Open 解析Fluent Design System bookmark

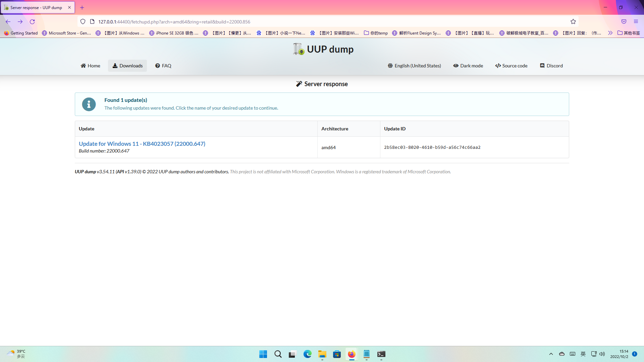[x=416, y=33]
